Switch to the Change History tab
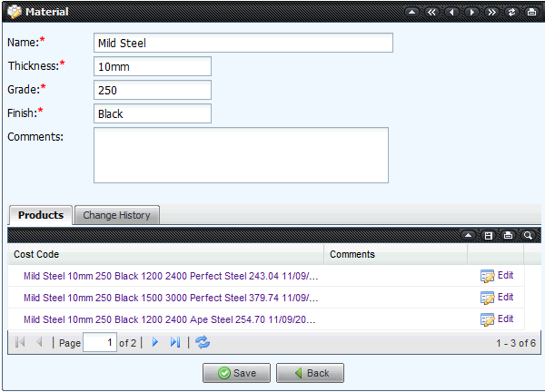Image resolution: width=545 pixels, height=392 pixels. coord(116,215)
